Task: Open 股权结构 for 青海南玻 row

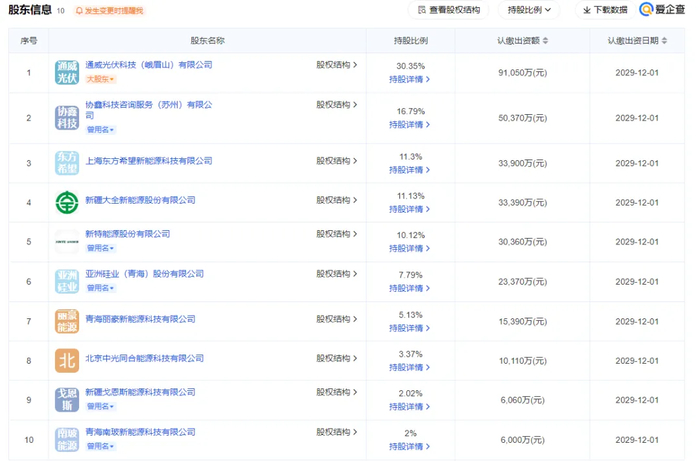Action: [337, 432]
